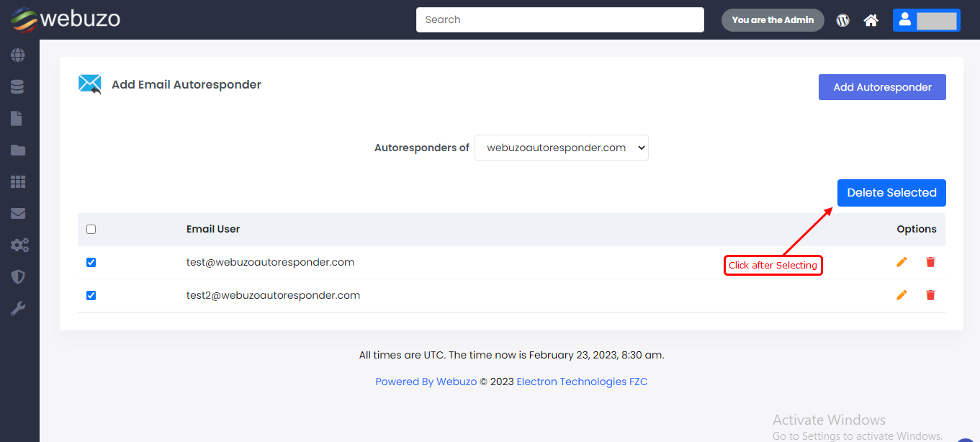Uncheck the test@webuzoautoresponder.com checkbox
The image size is (980, 442).
coord(91,263)
